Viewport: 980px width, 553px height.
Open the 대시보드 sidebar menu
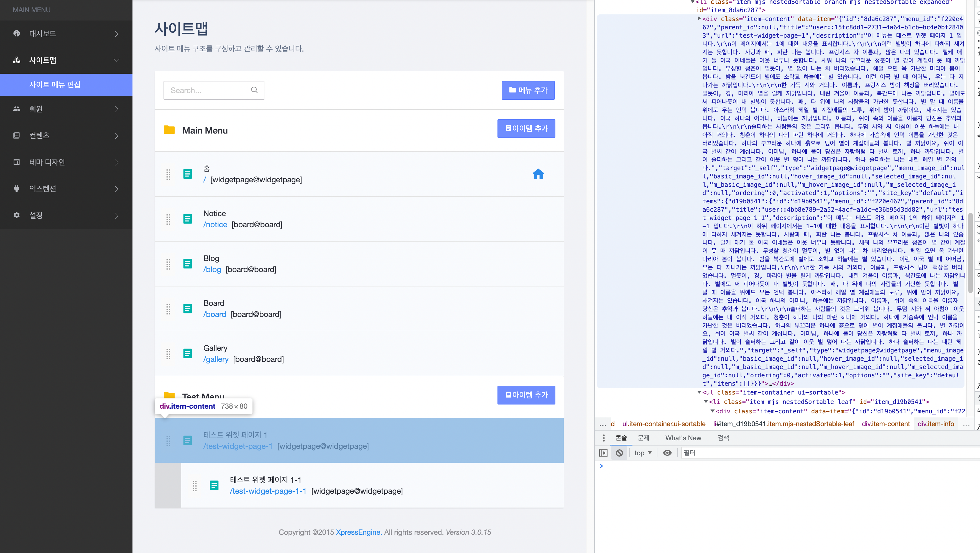pyautogui.click(x=66, y=34)
